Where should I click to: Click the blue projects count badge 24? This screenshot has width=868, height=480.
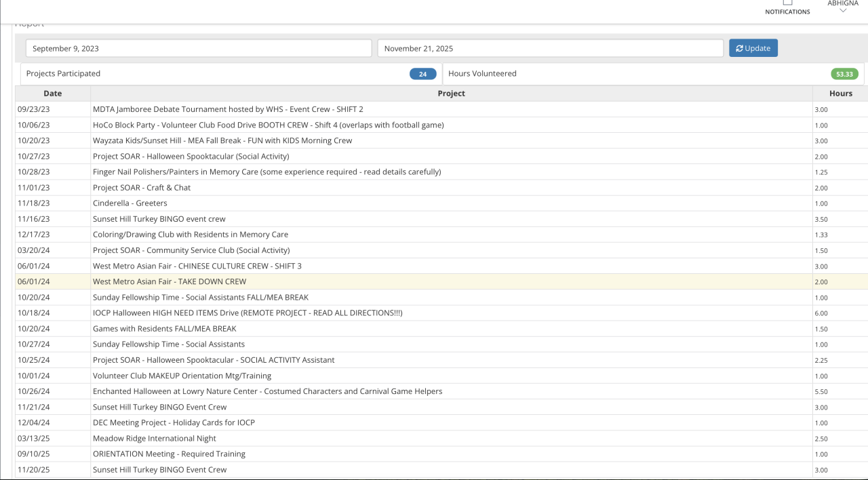coord(422,74)
